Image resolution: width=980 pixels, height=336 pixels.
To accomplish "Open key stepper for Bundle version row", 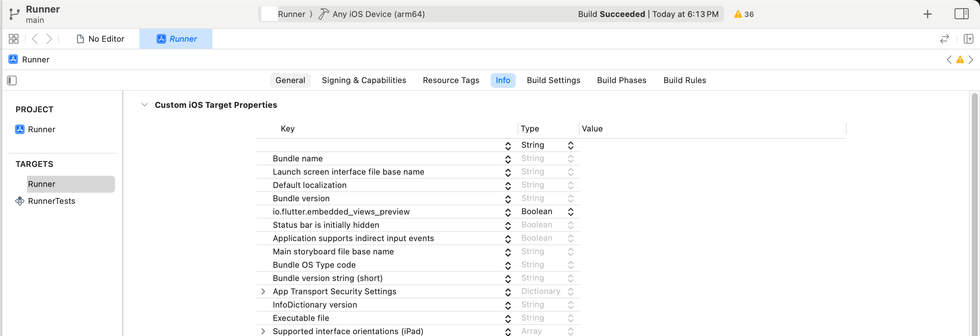I will point(508,199).
